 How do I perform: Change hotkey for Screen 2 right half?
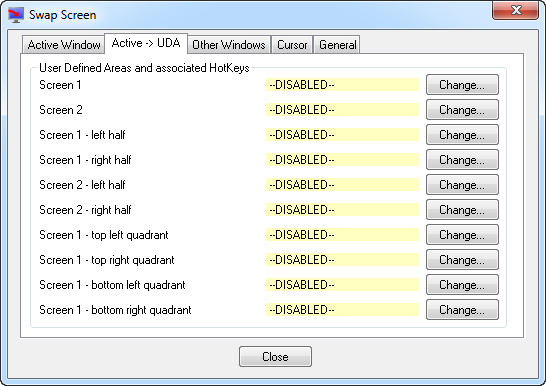[x=462, y=210]
